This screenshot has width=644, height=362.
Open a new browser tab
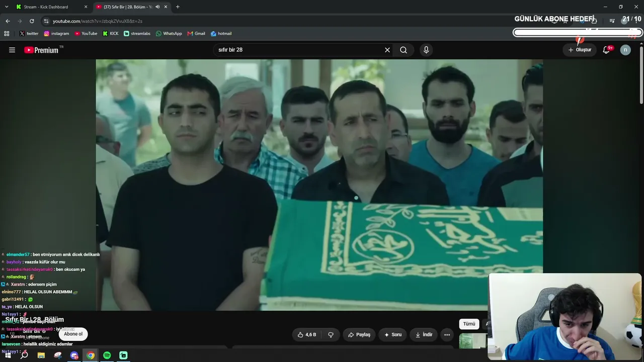[178, 7]
